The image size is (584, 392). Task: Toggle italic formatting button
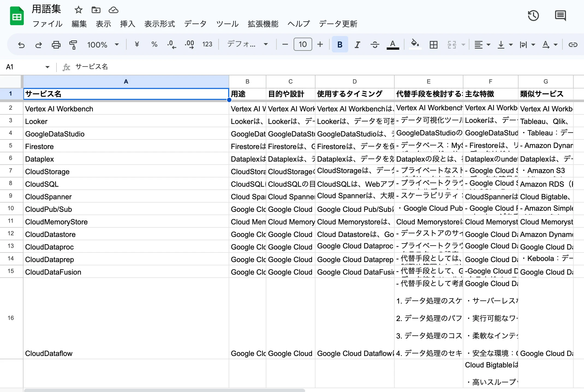(357, 44)
